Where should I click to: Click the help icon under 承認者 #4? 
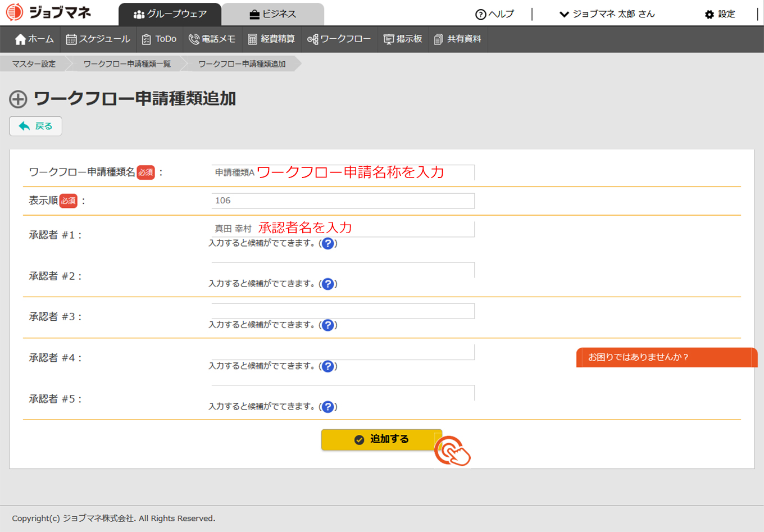(328, 366)
